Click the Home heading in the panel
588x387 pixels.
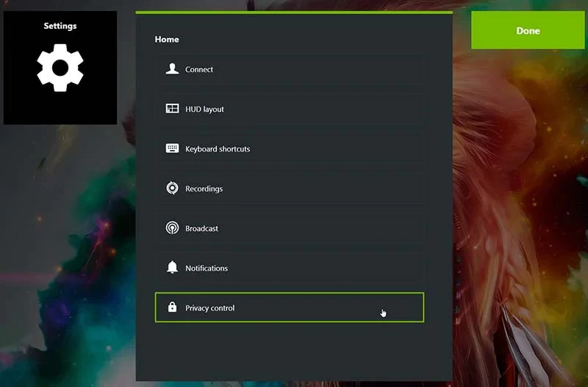tap(167, 39)
